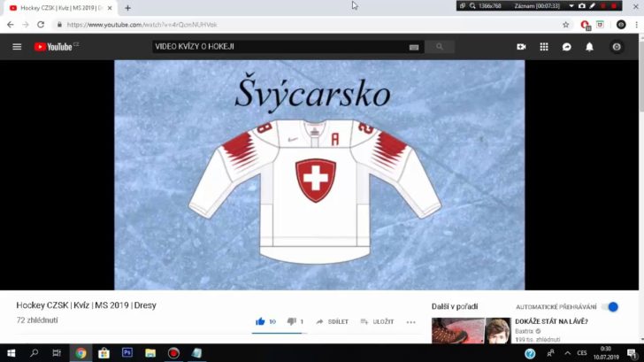The width and height of the screenshot is (644, 362).
Task: Click the search magnifier button
Action: click(439, 47)
